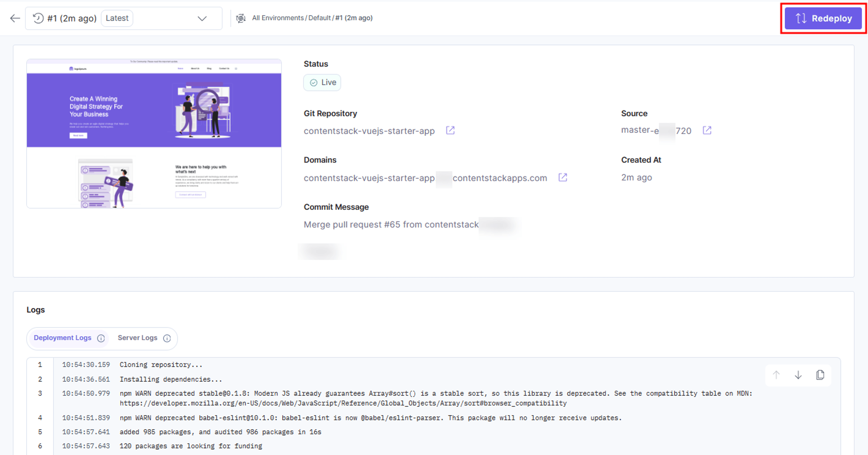Open the deployment version dropdown chevron

[202, 19]
